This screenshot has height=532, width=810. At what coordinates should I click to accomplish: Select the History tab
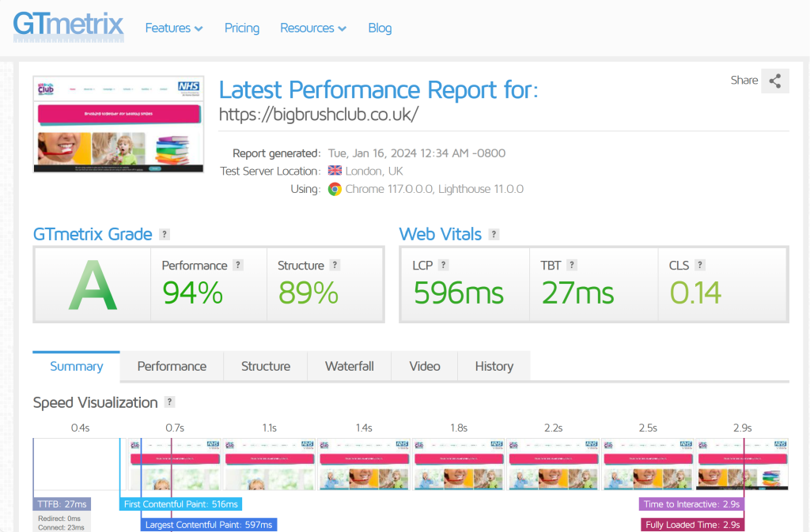point(494,366)
